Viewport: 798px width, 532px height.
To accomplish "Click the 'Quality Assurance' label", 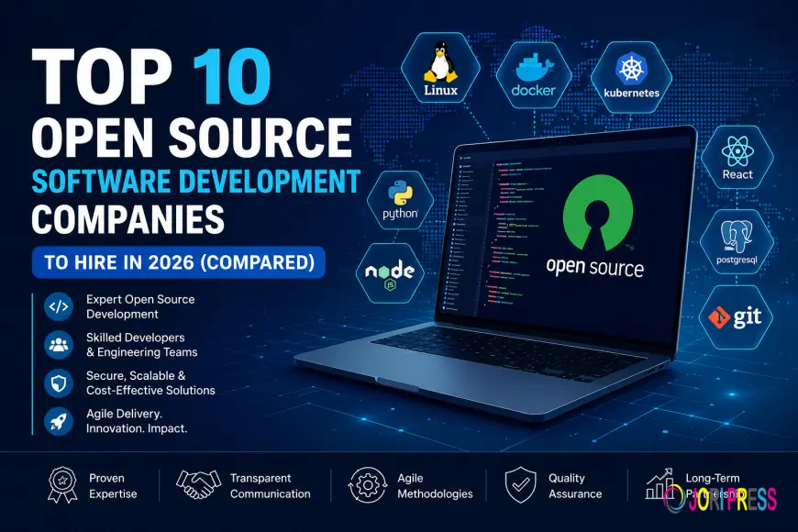I will pyautogui.click(x=575, y=485).
